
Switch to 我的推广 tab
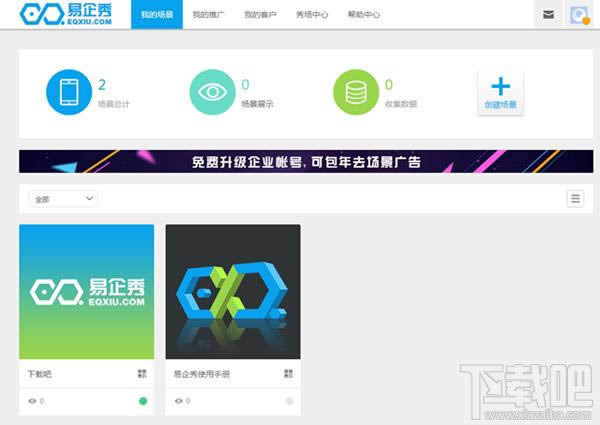coord(207,15)
